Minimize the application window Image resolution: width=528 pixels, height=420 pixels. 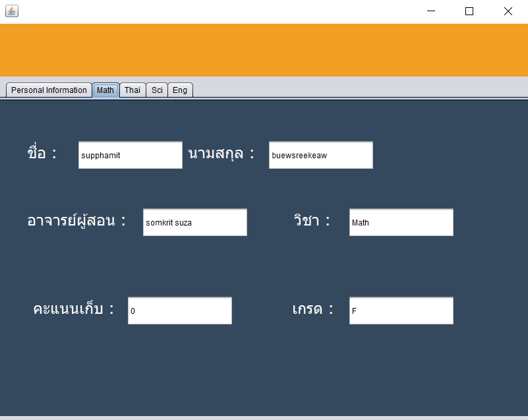point(431,11)
